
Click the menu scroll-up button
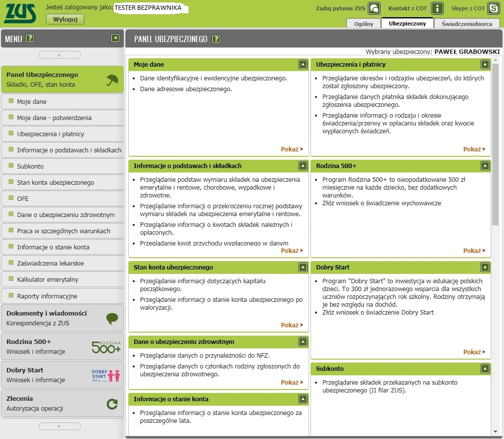coord(60,55)
